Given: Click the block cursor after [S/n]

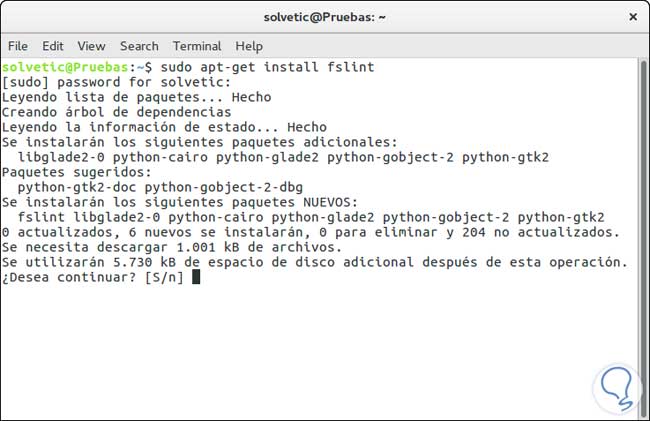Looking at the screenshot, I should pyautogui.click(x=196, y=277).
